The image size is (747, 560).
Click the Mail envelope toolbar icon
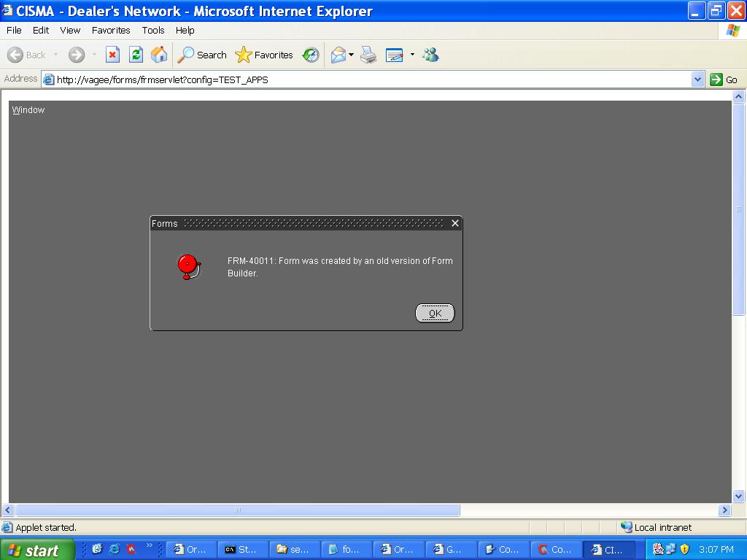click(338, 55)
